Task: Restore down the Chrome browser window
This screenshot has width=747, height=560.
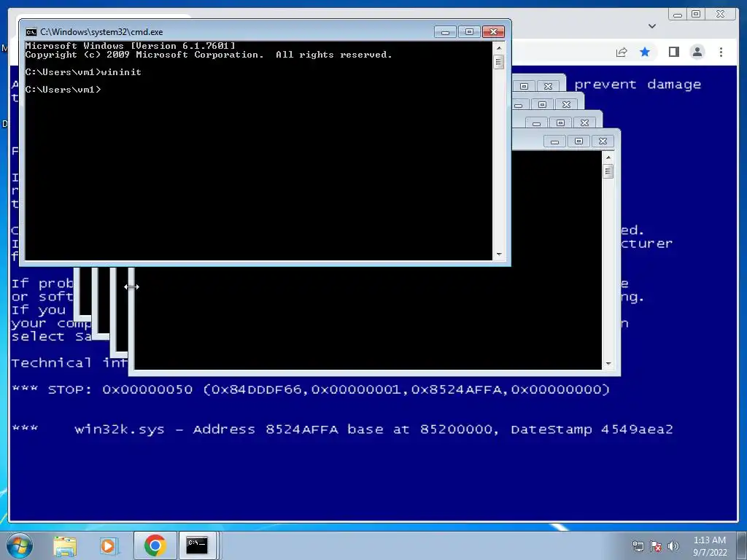Action: coord(696,15)
